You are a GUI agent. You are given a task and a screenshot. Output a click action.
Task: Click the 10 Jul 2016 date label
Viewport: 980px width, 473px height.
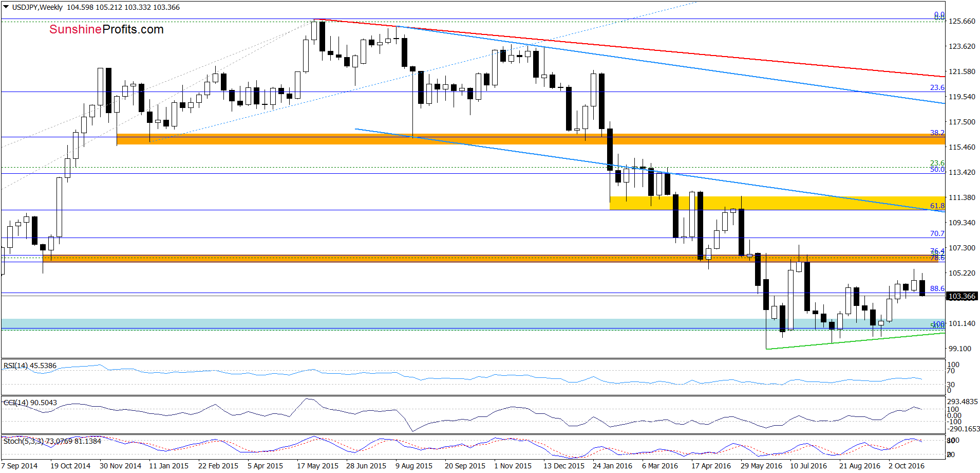(808, 466)
